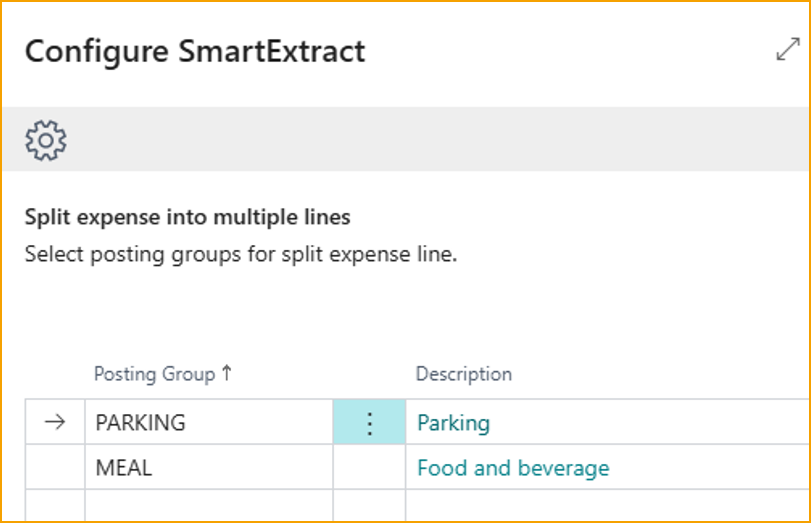This screenshot has height=523, width=811.
Task: Click the row selector cell for MEAL
Action: pos(56,468)
